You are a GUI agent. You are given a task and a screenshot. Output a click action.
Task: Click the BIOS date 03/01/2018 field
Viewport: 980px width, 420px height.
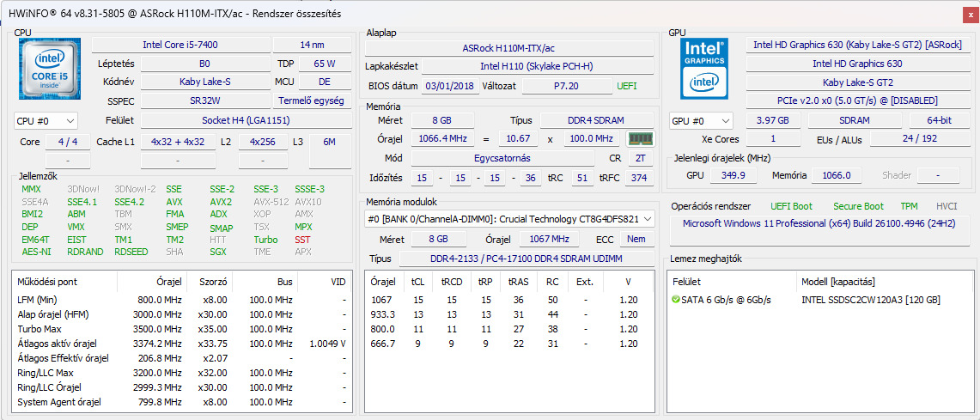tap(449, 86)
